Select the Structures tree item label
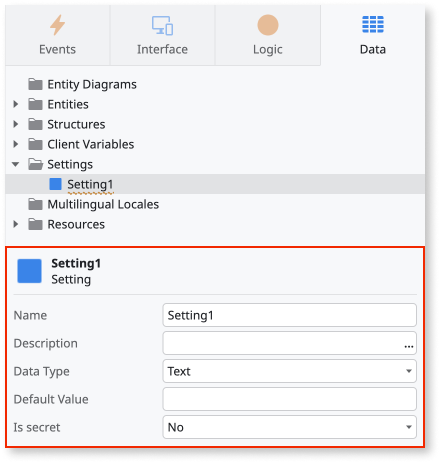The image size is (440, 463). coord(76,124)
